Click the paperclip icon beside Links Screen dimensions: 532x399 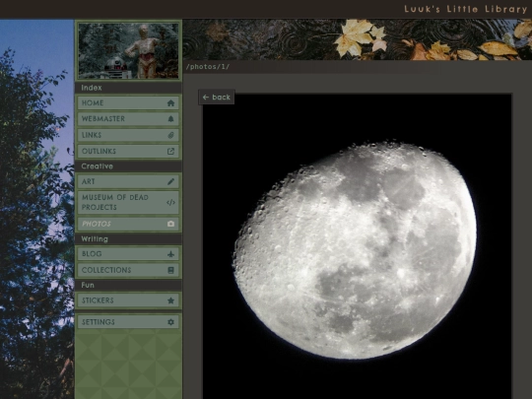tap(170, 135)
